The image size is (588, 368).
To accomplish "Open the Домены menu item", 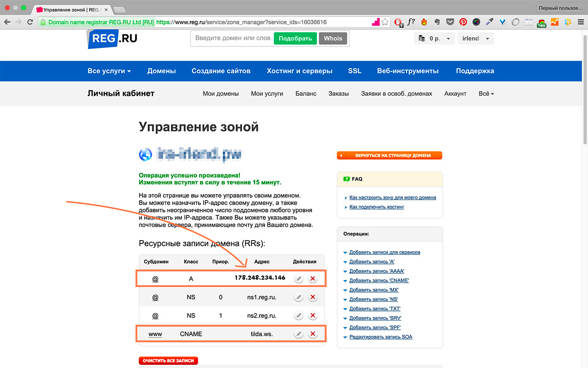I will click(162, 71).
